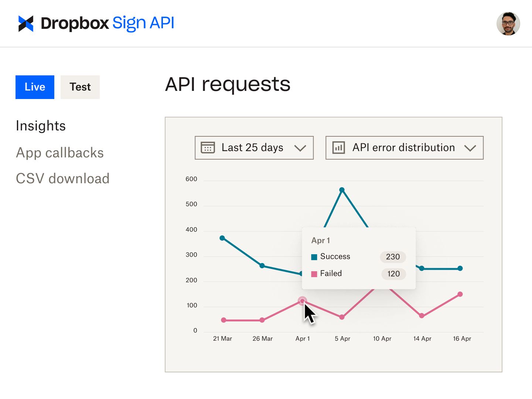Navigate to CSV download
This screenshot has width=532, height=399.
(62, 178)
